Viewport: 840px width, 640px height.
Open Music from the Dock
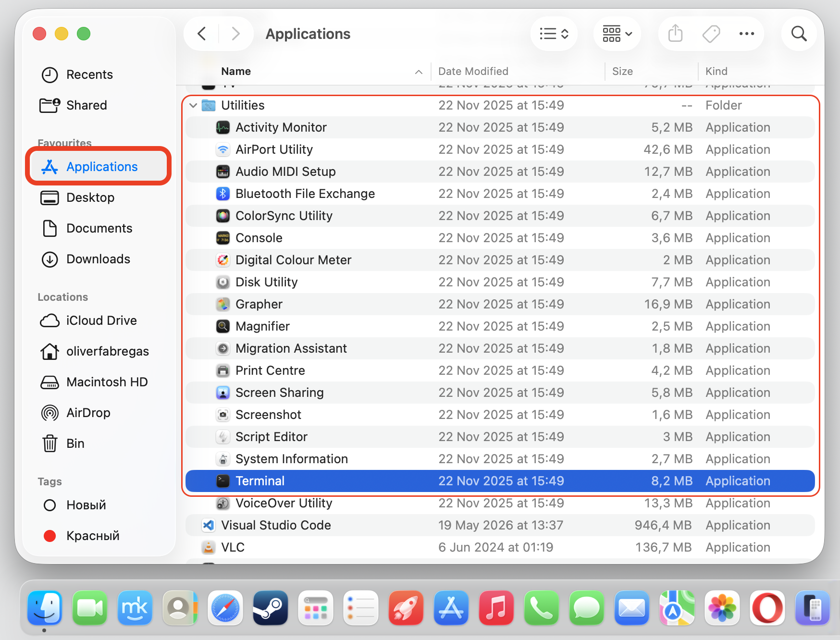[x=496, y=608]
